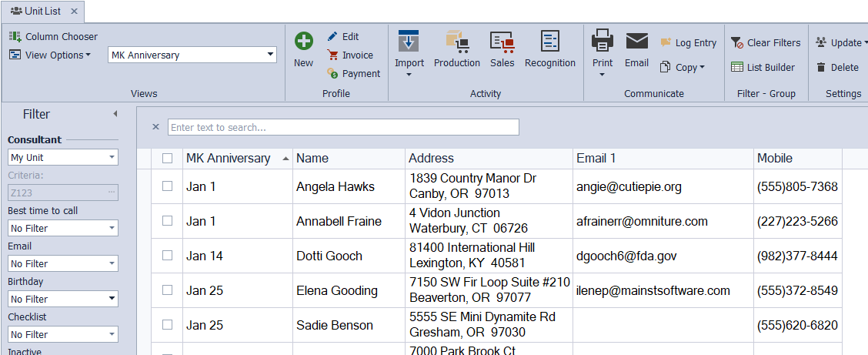Click the Invoice cart icon
This screenshot has width=868, height=355.
[332, 55]
